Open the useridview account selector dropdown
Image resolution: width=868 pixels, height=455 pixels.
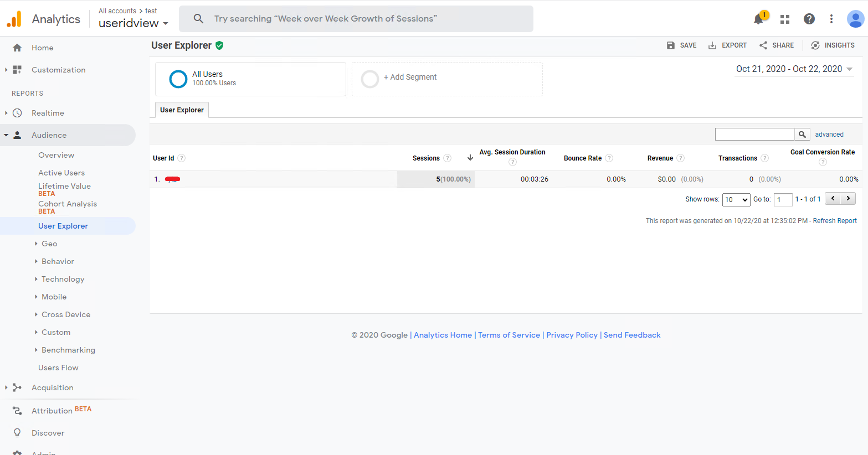[x=133, y=23]
